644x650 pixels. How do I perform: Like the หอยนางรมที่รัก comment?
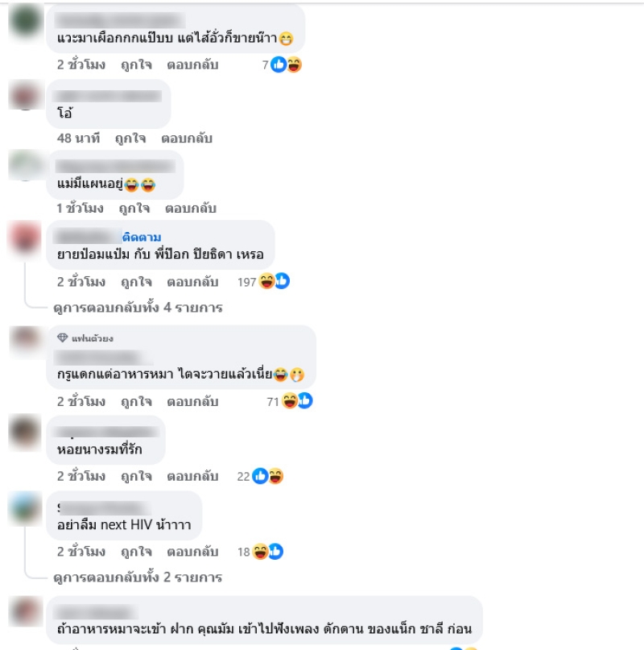click(136, 476)
